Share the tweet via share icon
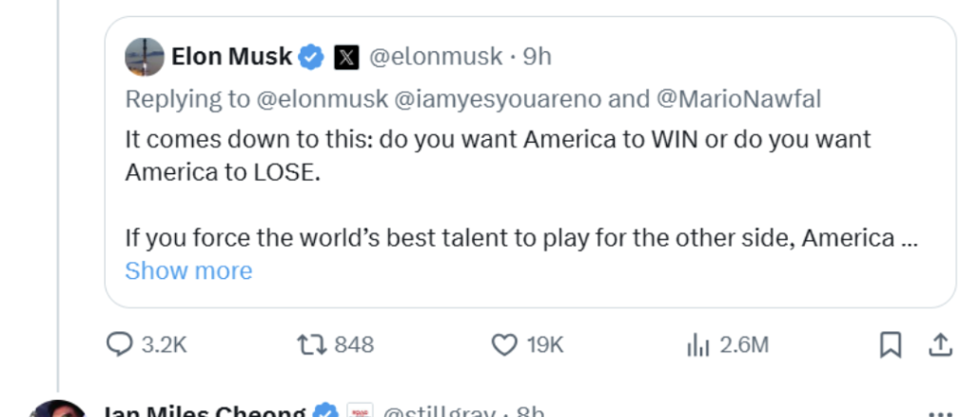Screen dimensions: 980x417 [939, 345]
